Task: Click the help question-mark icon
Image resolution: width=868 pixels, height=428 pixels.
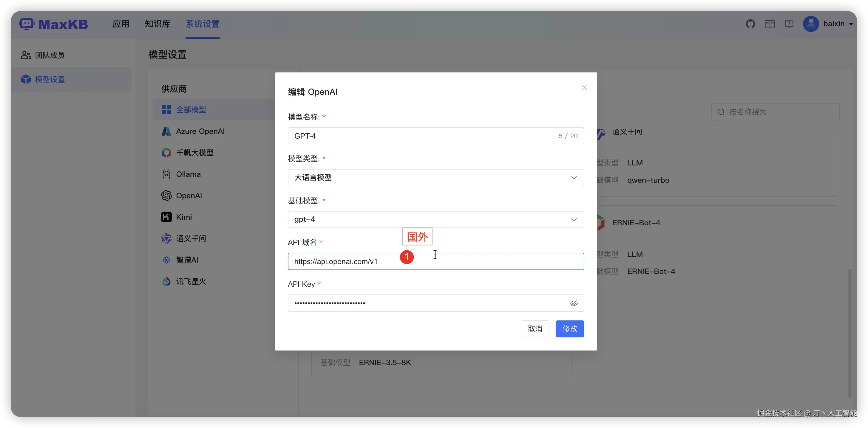Action: click(x=789, y=24)
